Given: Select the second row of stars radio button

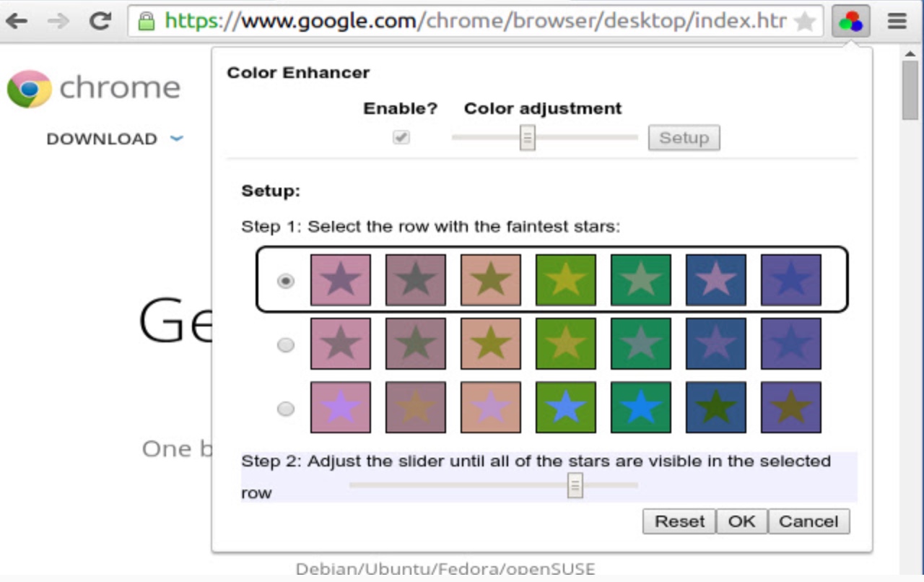Looking at the screenshot, I should 286,345.
